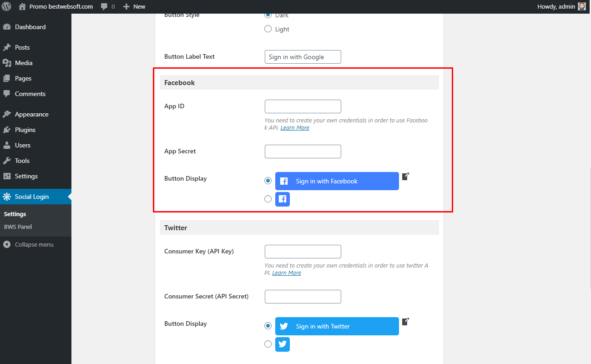Open the Social Login Settings submenu
Image resolution: width=591 pixels, height=364 pixels.
point(15,214)
